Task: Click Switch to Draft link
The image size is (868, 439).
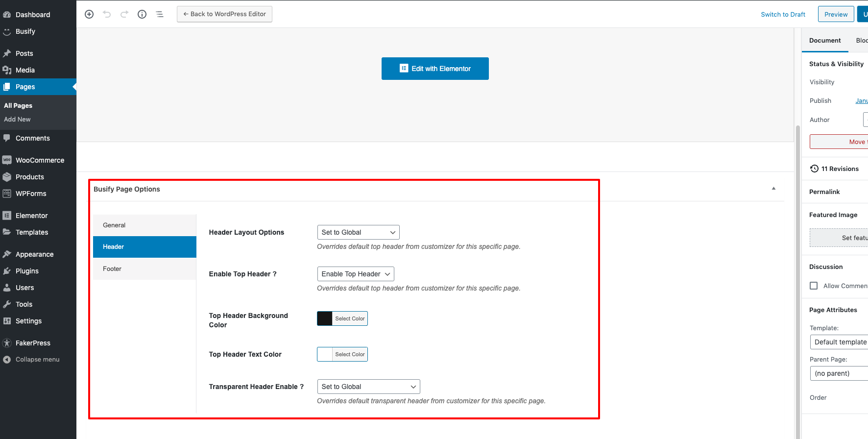Action: [x=783, y=14]
